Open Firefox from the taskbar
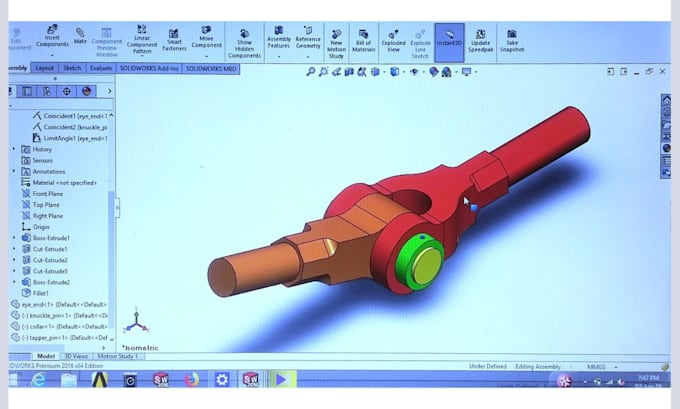Screen dimensions: 680x409 pyautogui.click(x=191, y=380)
